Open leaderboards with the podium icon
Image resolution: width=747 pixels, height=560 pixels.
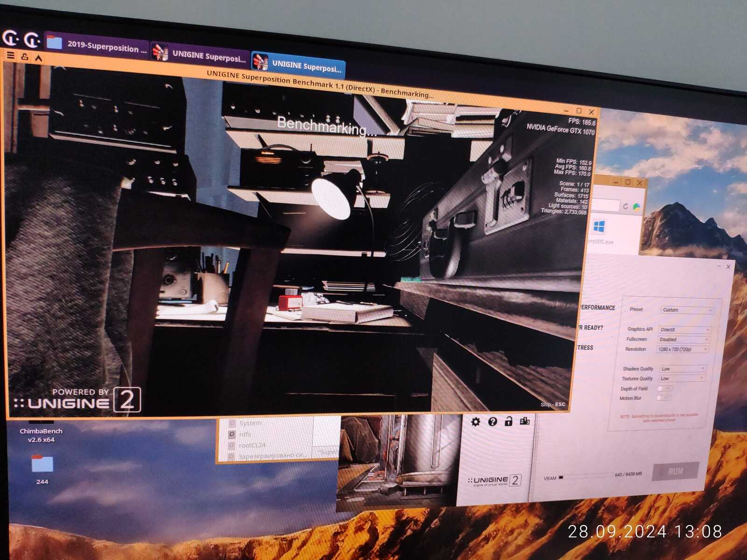[524, 421]
